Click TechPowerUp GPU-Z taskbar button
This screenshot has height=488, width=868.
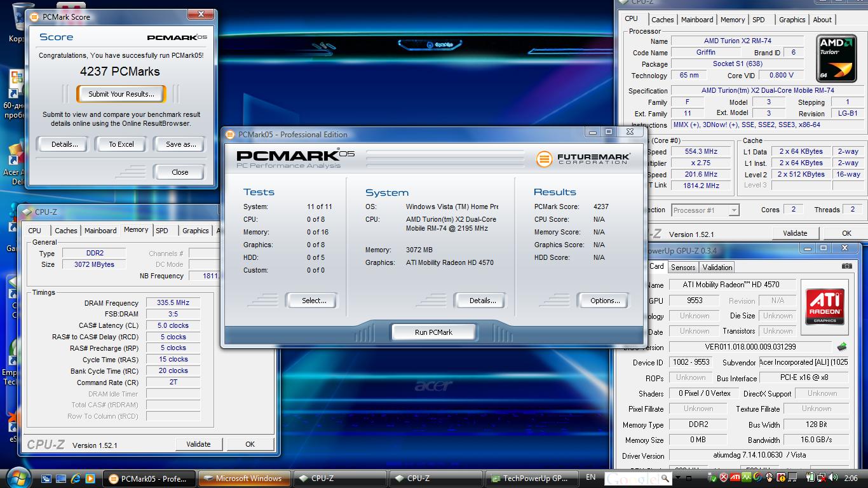coord(532,478)
